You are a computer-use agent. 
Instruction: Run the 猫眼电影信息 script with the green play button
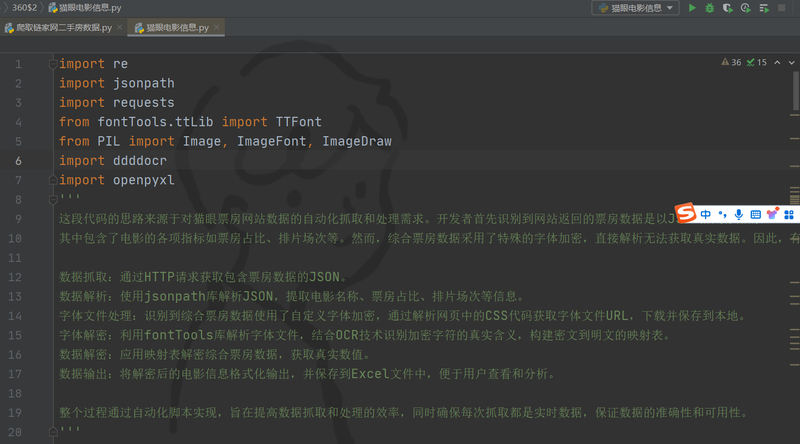click(692, 8)
